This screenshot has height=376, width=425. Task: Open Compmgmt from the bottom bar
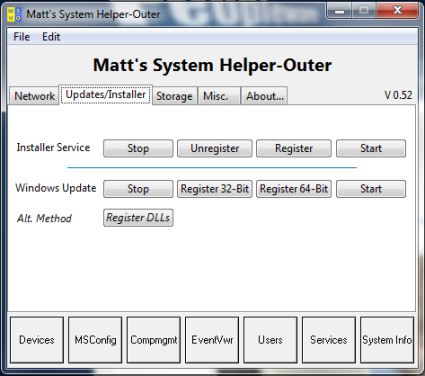tap(154, 340)
